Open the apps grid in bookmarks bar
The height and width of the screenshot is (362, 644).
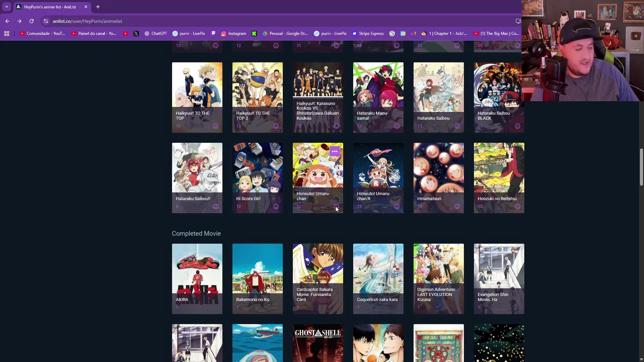(7, 34)
